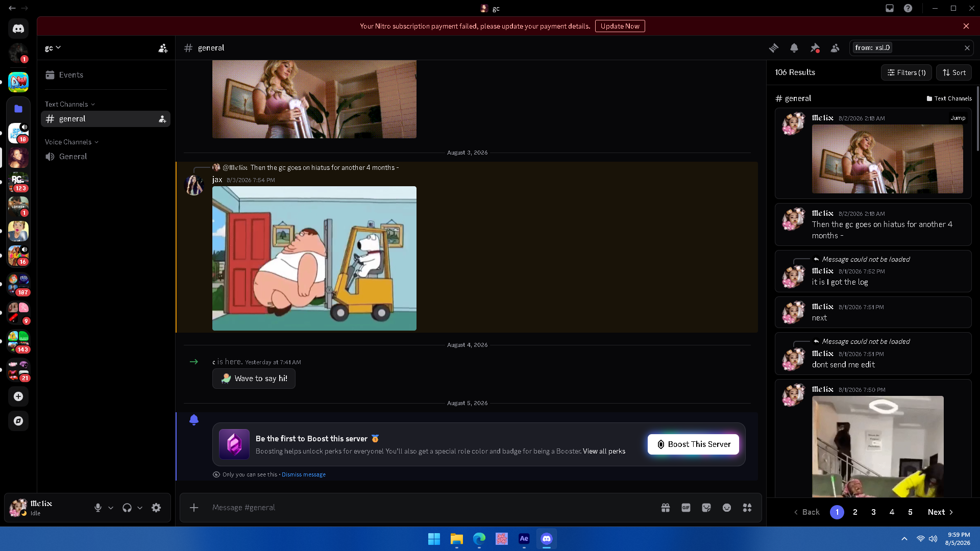Image resolution: width=980 pixels, height=551 pixels.
Task: Open audio output options arrow
Action: point(140,508)
